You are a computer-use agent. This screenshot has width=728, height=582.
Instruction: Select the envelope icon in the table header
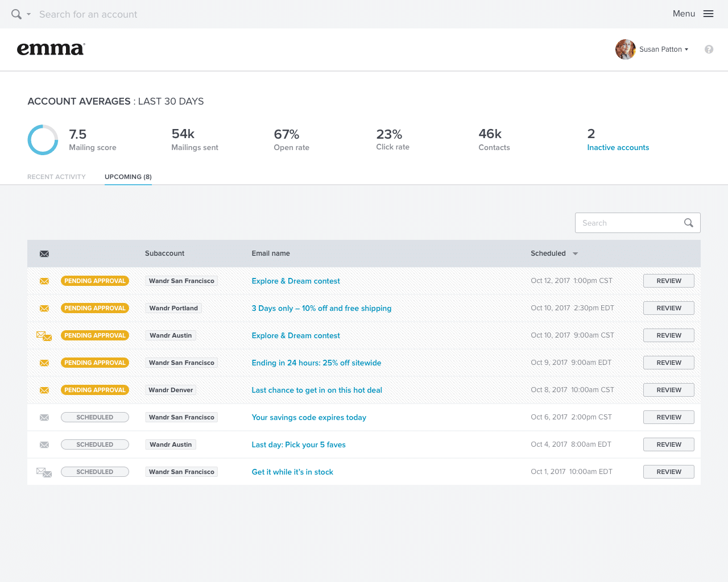(x=44, y=253)
